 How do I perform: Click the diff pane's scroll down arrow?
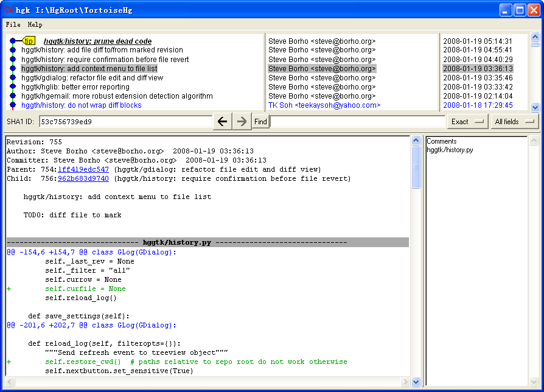click(x=416, y=382)
